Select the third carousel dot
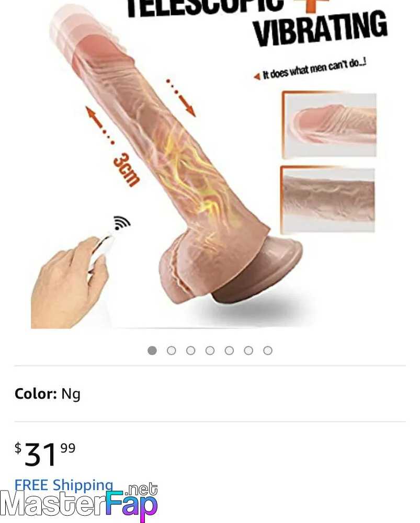Screen dimensions: 420x523 191,350
